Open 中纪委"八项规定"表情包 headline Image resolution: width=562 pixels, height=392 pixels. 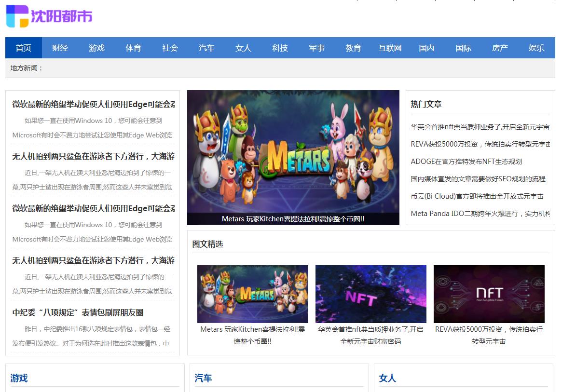coord(78,312)
